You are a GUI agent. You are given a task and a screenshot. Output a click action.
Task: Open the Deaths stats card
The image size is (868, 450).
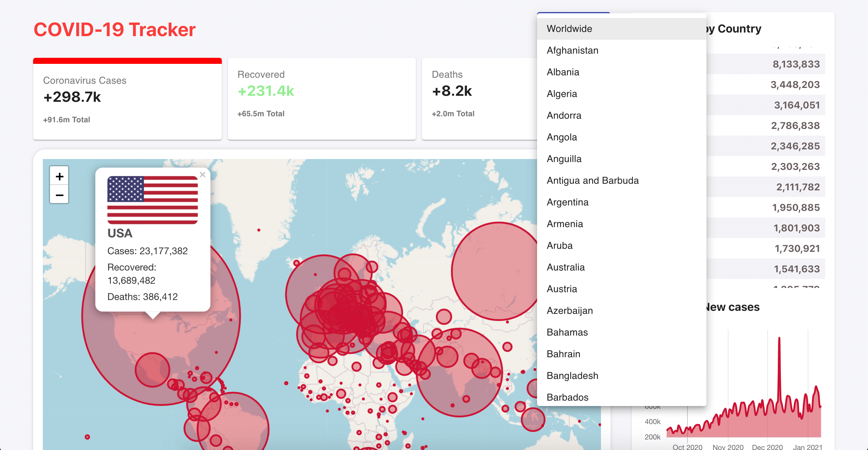point(479,99)
